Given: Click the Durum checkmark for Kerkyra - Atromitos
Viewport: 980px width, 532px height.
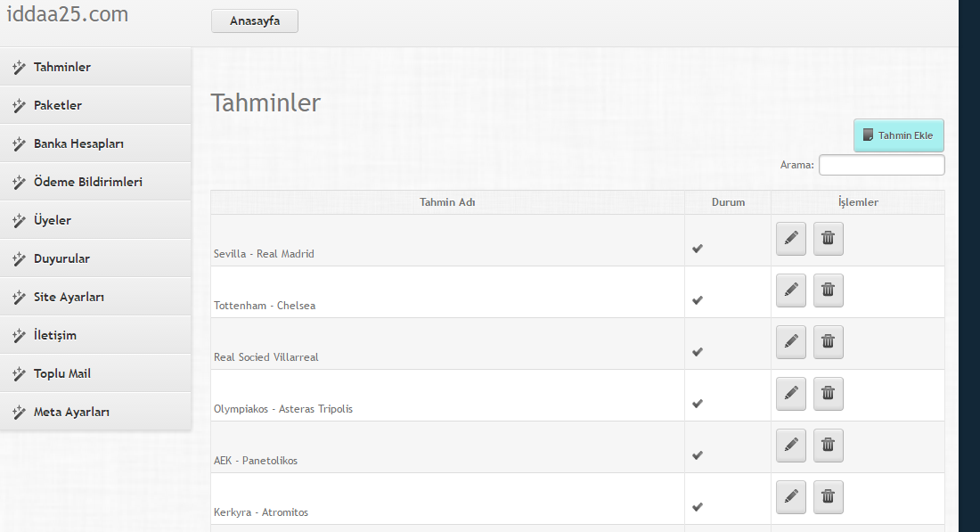Looking at the screenshot, I should (698, 507).
